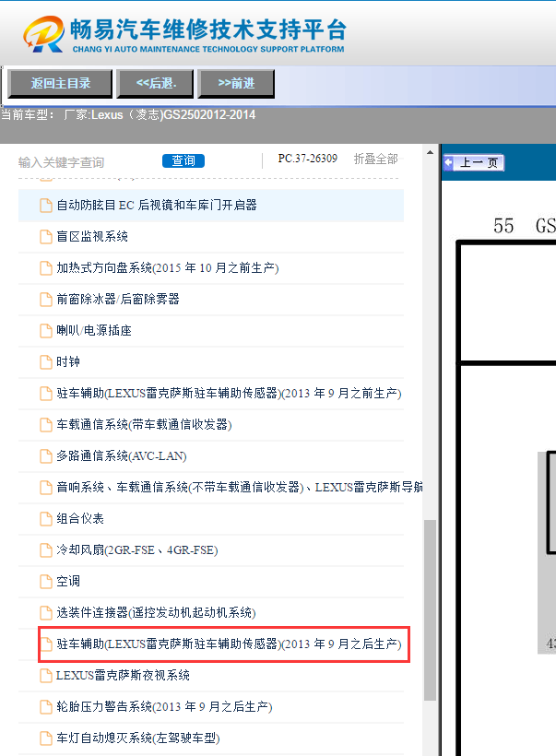Click document icon beside 前窗除冰器/后窗除雾器
The width and height of the screenshot is (556, 756).
coord(46,300)
